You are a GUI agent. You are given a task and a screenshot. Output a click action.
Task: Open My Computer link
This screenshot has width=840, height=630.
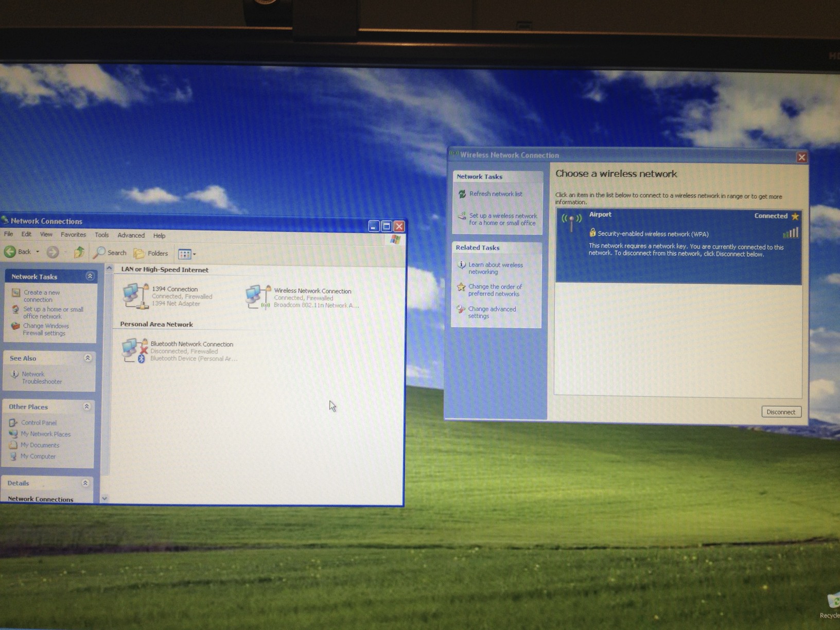(x=38, y=456)
